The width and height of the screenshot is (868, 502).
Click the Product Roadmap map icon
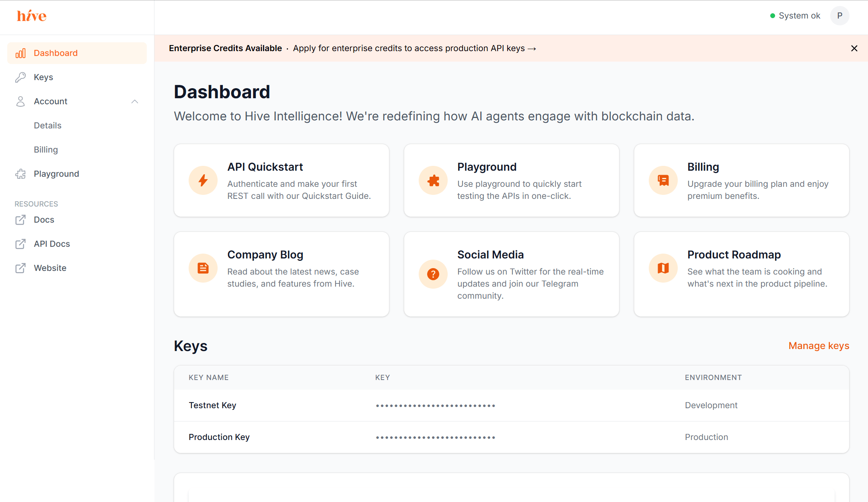click(x=662, y=268)
